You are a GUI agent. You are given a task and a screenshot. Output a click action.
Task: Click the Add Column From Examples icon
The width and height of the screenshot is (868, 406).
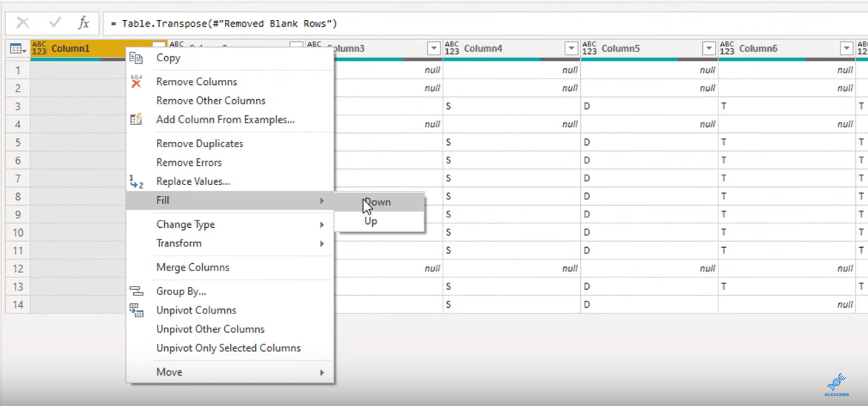pyautogui.click(x=135, y=119)
